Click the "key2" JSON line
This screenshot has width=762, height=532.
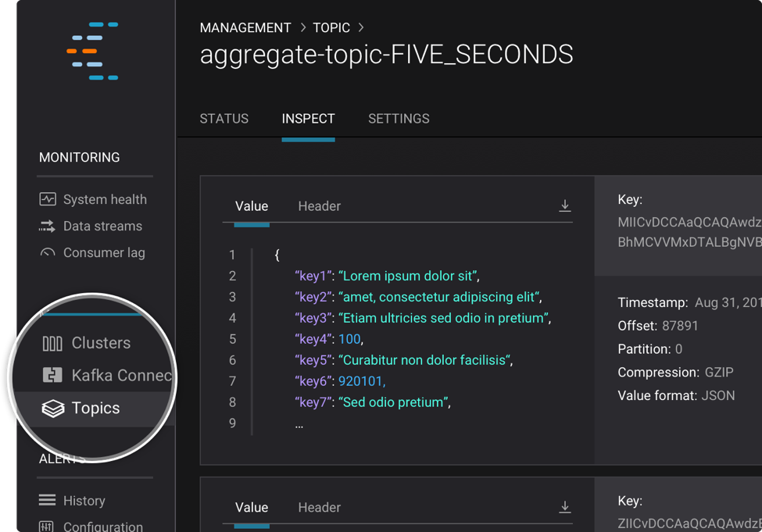pyautogui.click(x=418, y=297)
